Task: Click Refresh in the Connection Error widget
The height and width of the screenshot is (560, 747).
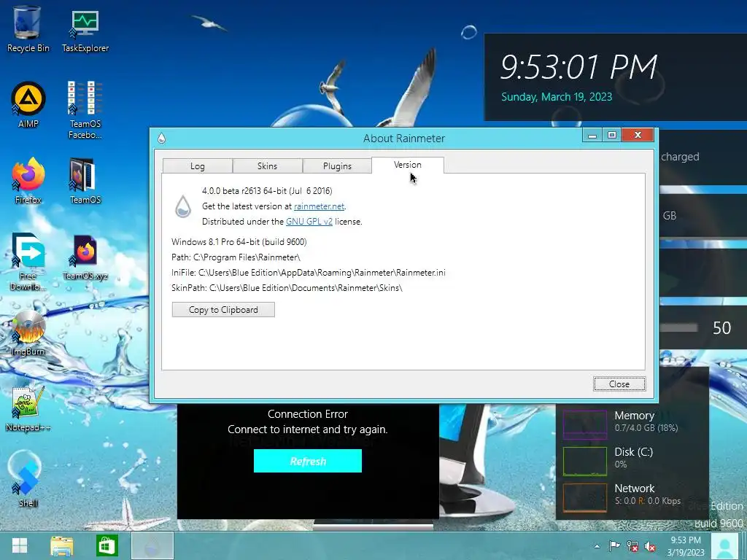Action: (308, 461)
